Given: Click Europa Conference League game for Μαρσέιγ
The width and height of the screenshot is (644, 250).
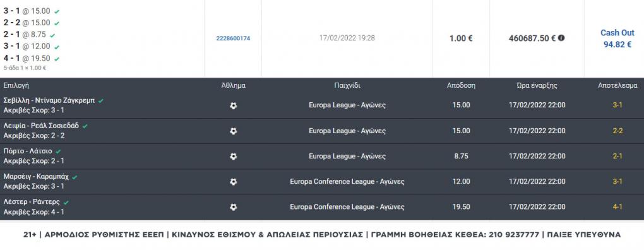Looking at the screenshot, I should 347,181.
